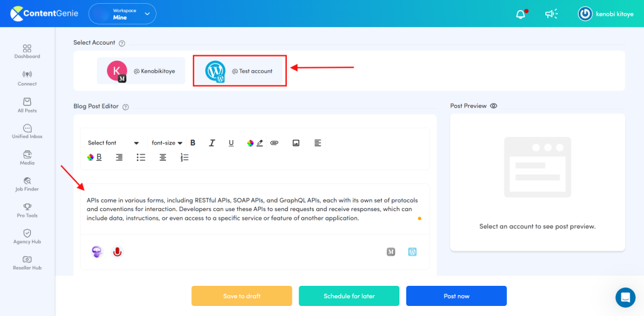Click the post preview placeholder image
The width and height of the screenshot is (644, 316).
pos(538,167)
